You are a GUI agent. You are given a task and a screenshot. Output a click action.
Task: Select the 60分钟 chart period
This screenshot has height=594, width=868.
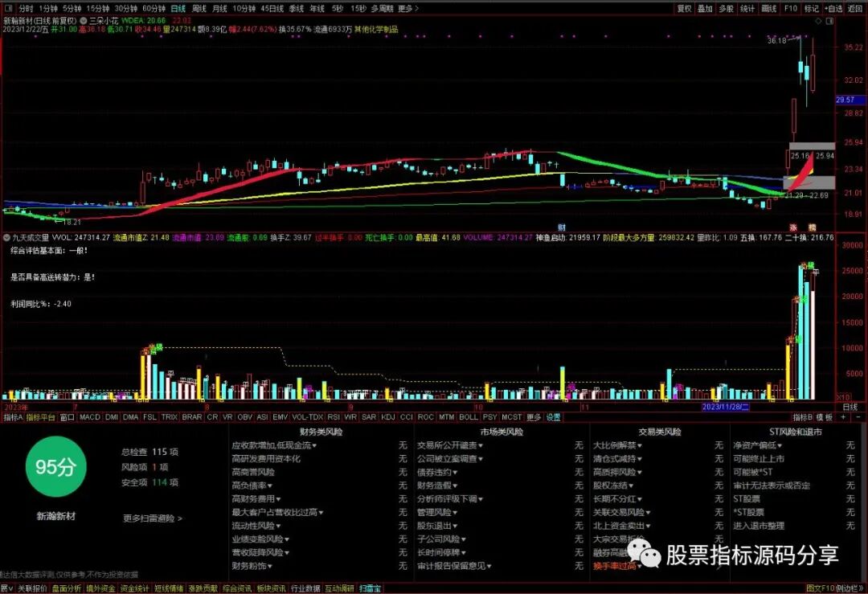tap(154, 8)
